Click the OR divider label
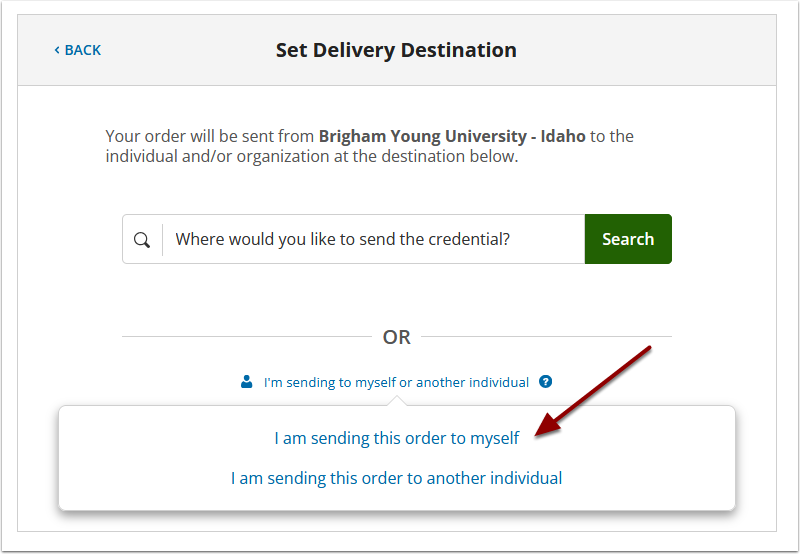The height and width of the screenshot is (554, 800). pos(396,337)
